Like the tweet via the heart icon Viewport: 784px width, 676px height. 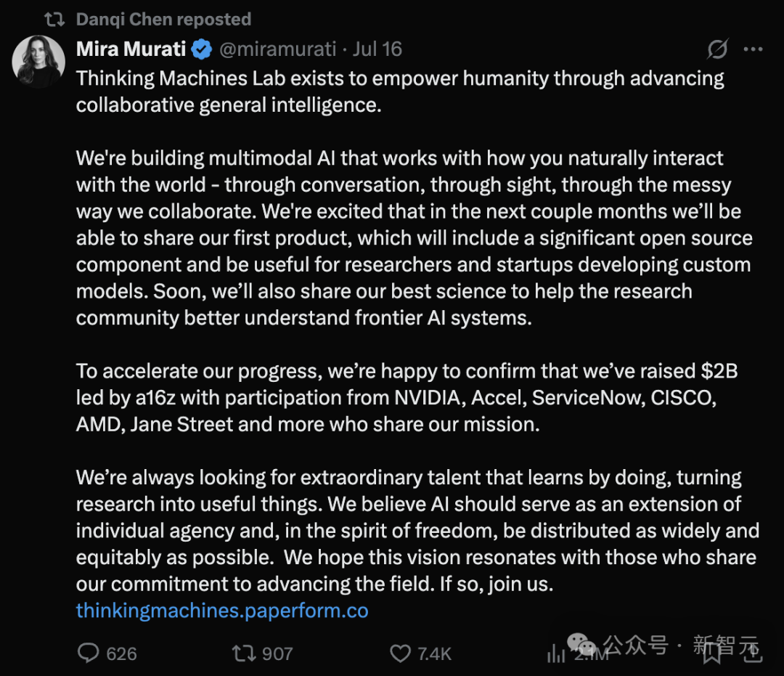pos(400,653)
